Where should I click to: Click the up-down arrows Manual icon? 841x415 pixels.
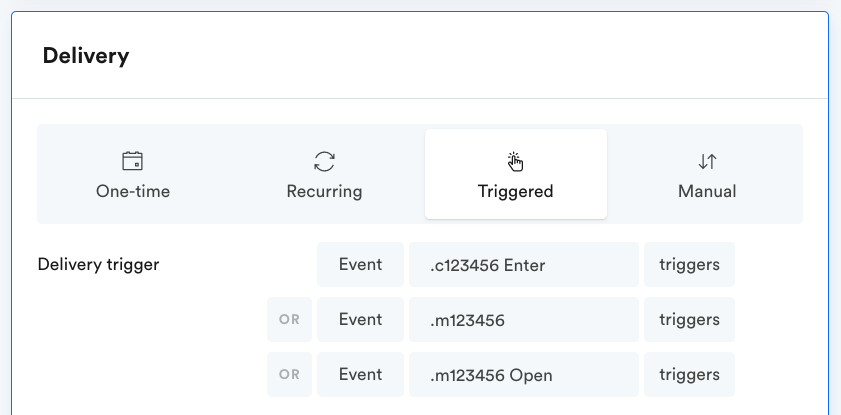[x=707, y=161]
